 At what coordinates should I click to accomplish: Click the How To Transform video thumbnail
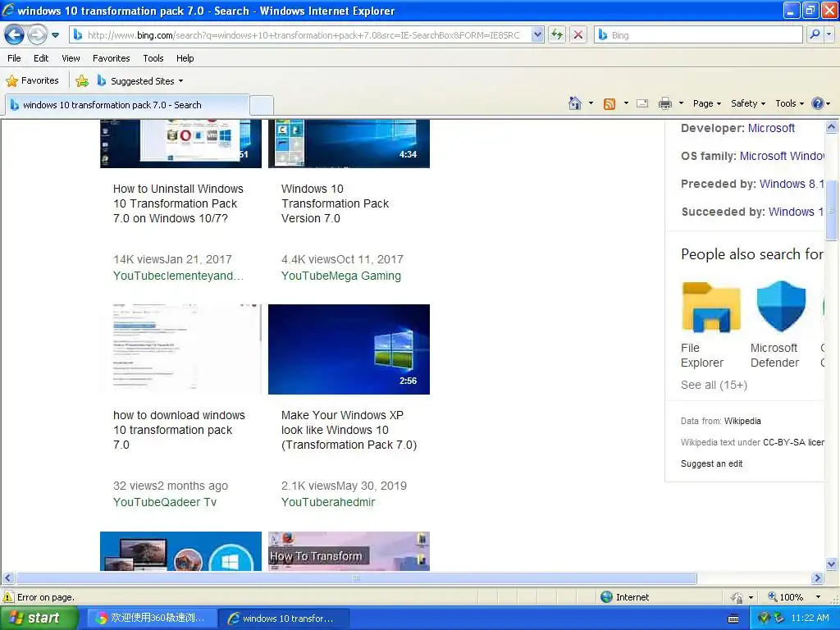349,551
